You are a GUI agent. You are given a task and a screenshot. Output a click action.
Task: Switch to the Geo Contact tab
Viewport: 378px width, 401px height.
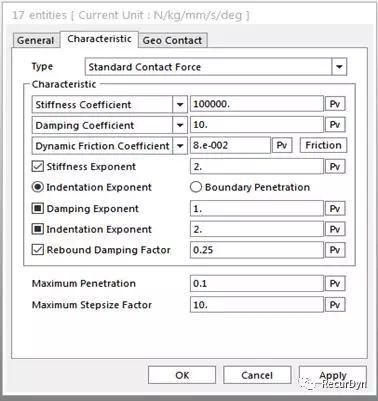pyautogui.click(x=172, y=40)
